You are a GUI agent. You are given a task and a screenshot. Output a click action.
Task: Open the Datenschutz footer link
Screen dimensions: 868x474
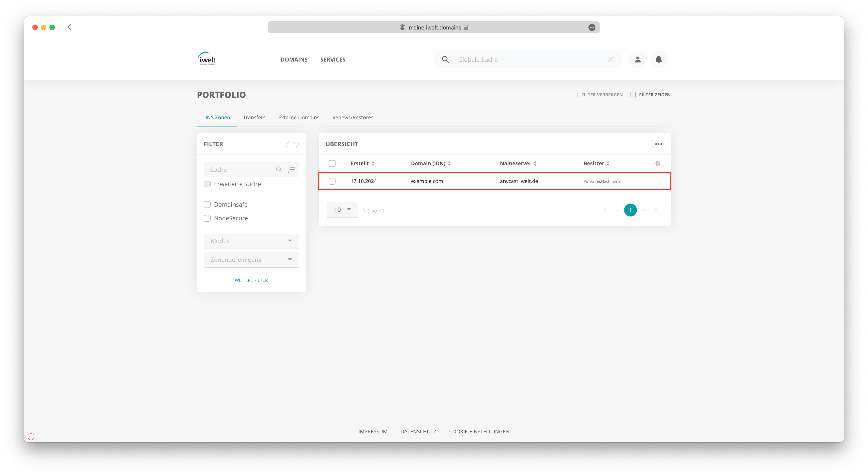[418, 431]
